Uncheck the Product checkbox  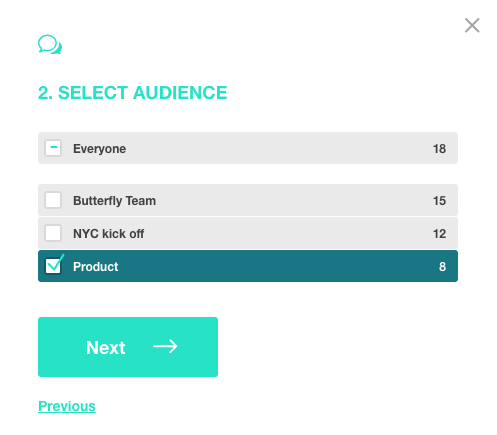point(53,266)
